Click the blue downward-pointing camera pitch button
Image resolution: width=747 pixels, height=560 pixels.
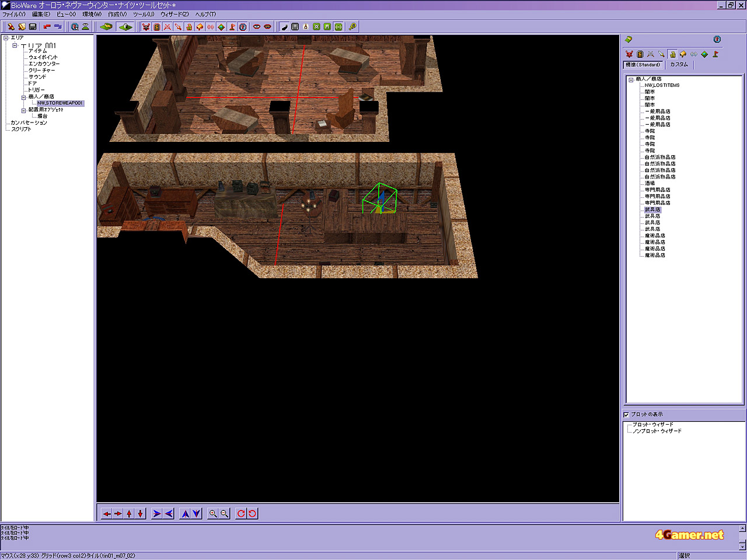pyautogui.click(x=197, y=514)
